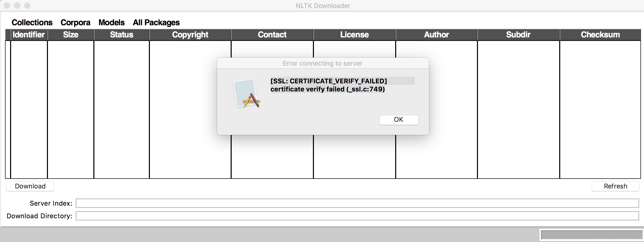Viewport: 644px width, 242px height.
Task: Click the Error connecting to server title
Action: tap(323, 63)
